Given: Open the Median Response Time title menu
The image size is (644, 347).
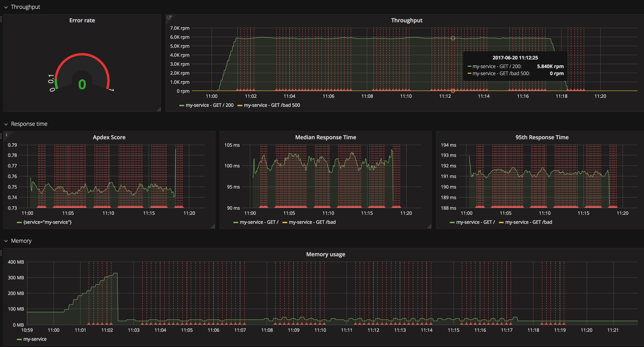Looking at the screenshot, I should [x=326, y=137].
